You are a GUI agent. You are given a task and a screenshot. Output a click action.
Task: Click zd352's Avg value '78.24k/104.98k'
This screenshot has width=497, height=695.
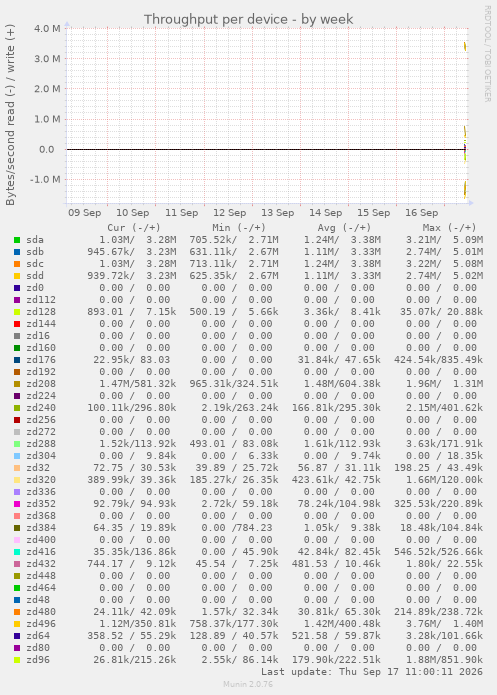339,504
